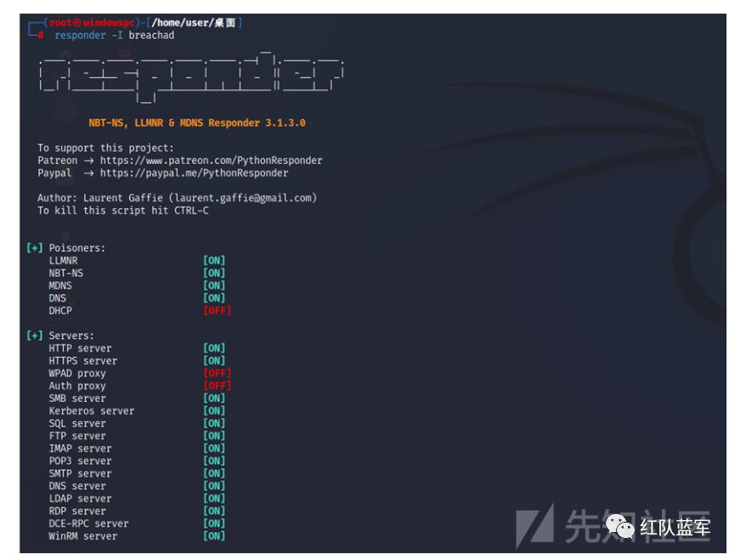735x560 pixels.
Task: Click the 'HTTPS server' row label
Action: 83,361
